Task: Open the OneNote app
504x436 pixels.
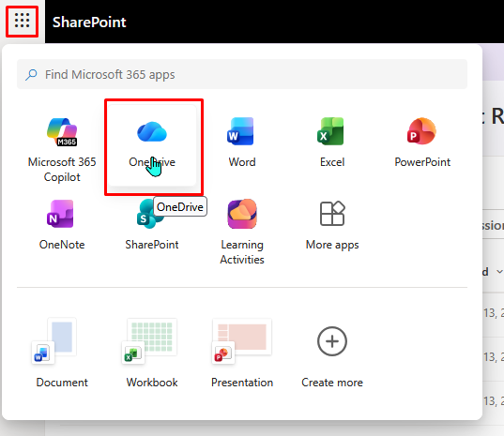Action: tap(62, 225)
